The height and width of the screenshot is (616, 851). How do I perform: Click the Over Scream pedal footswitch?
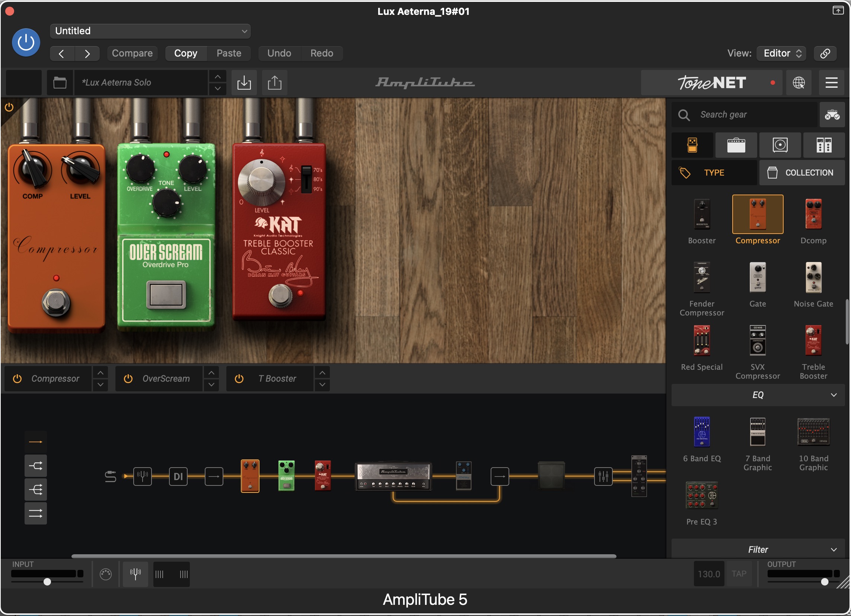(x=166, y=295)
